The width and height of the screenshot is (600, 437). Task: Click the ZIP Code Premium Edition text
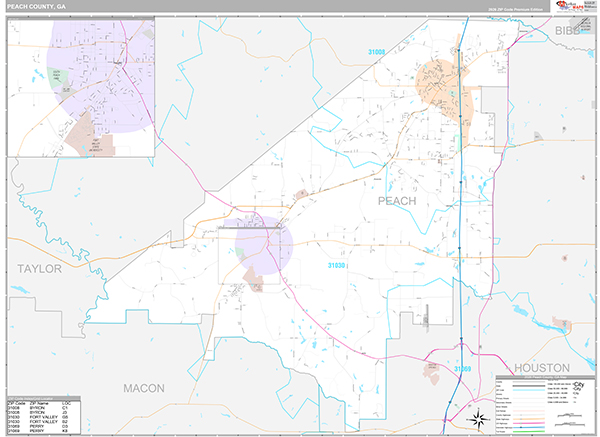517,9
